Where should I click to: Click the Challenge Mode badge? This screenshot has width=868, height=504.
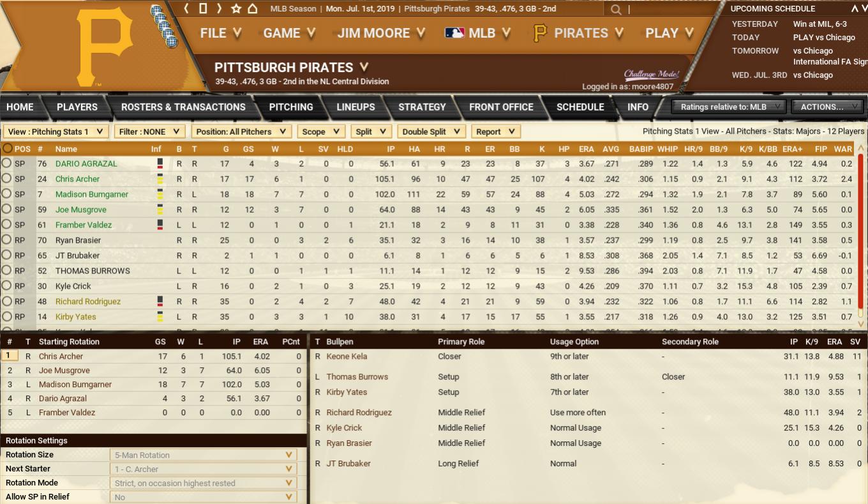point(652,74)
